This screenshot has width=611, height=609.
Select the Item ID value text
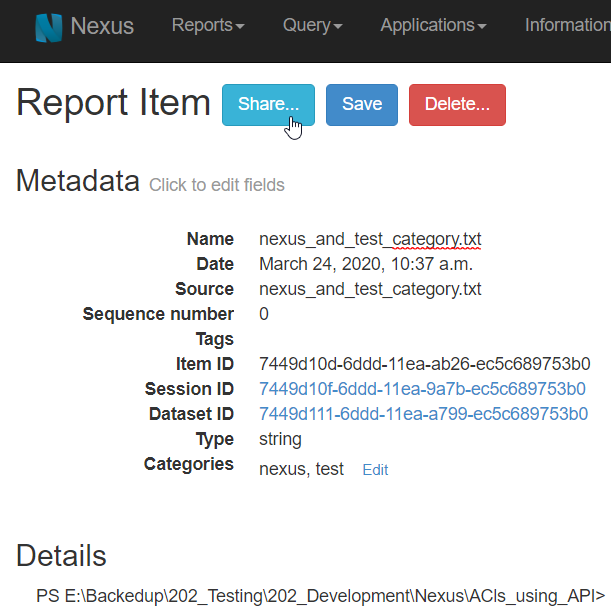click(x=425, y=364)
